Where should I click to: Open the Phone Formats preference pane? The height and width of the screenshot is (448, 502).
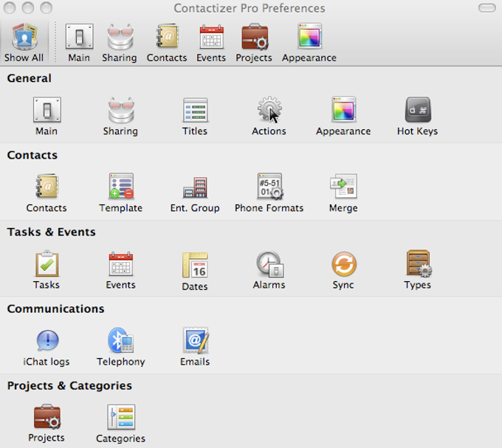269,193
